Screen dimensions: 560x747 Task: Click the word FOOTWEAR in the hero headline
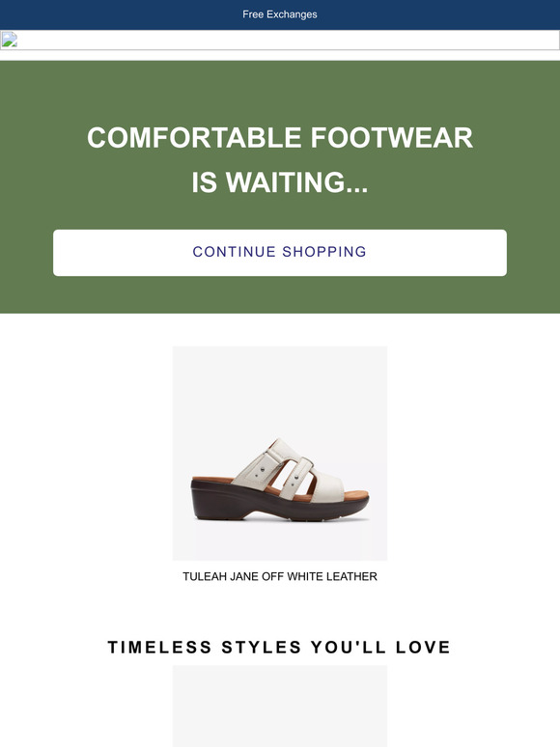(392, 138)
